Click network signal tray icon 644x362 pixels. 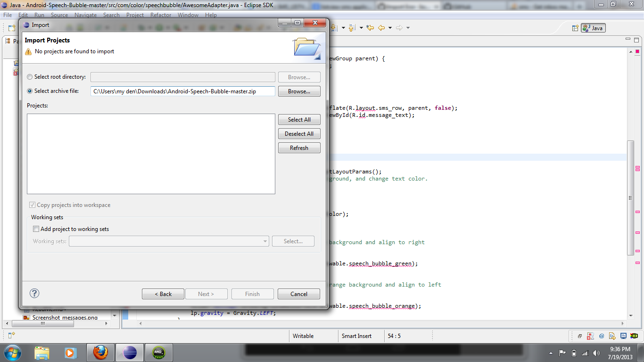click(x=585, y=353)
